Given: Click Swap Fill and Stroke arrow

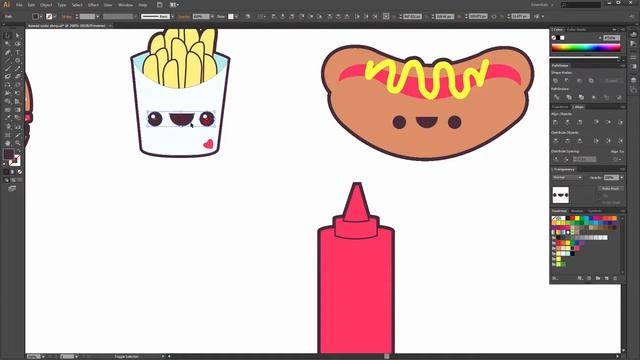Looking at the screenshot, I should click(19, 151).
